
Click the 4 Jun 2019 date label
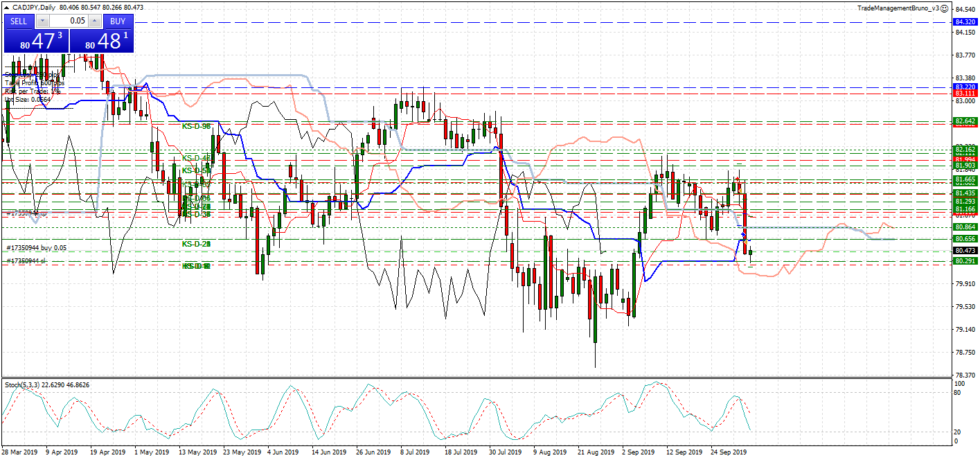point(282,452)
